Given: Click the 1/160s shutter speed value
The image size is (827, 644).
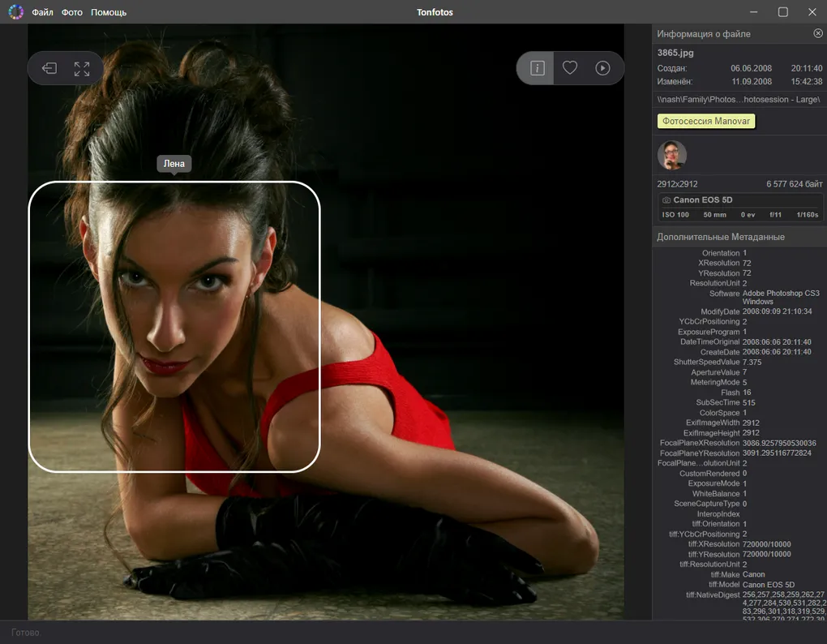Looking at the screenshot, I should pyautogui.click(x=807, y=215).
